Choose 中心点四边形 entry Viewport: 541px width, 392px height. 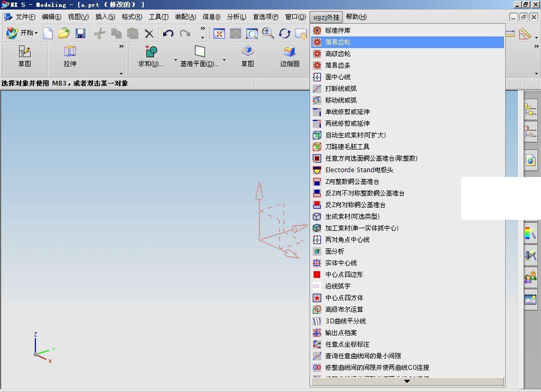point(407,274)
